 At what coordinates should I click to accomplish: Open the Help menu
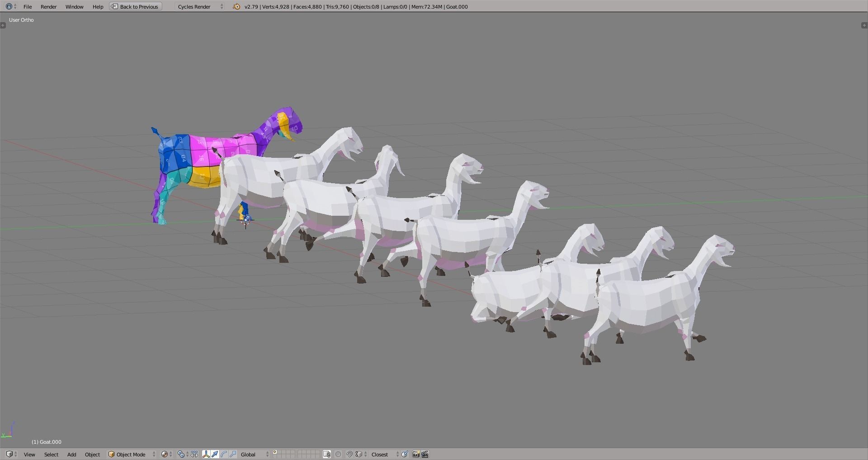click(x=98, y=6)
